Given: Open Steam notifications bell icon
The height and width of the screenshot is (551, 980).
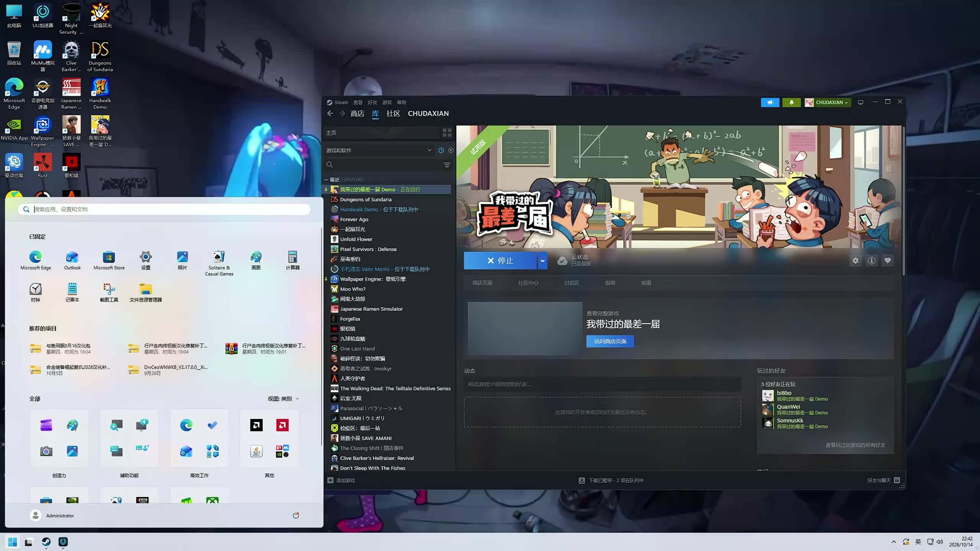Looking at the screenshot, I should pyautogui.click(x=791, y=103).
